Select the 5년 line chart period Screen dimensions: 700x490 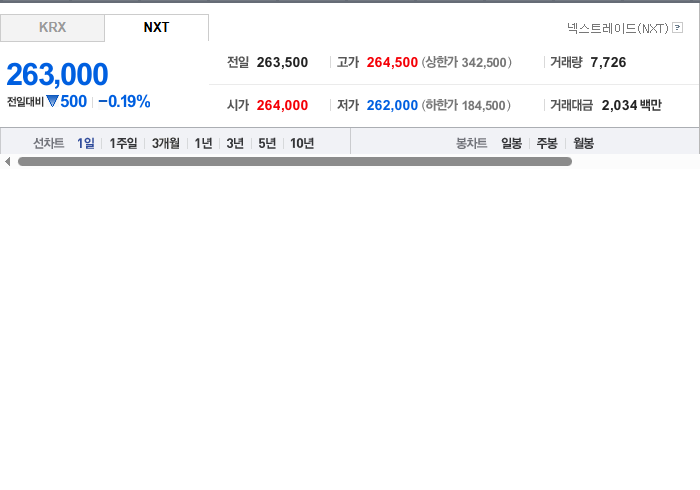point(267,143)
